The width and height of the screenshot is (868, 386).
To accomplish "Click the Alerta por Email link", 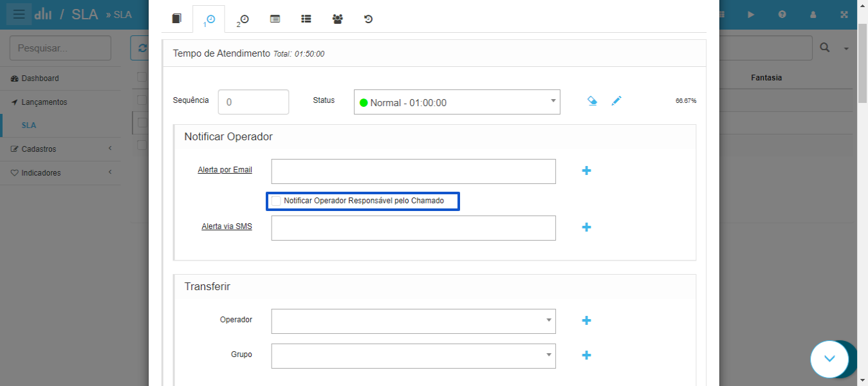I will pos(225,170).
